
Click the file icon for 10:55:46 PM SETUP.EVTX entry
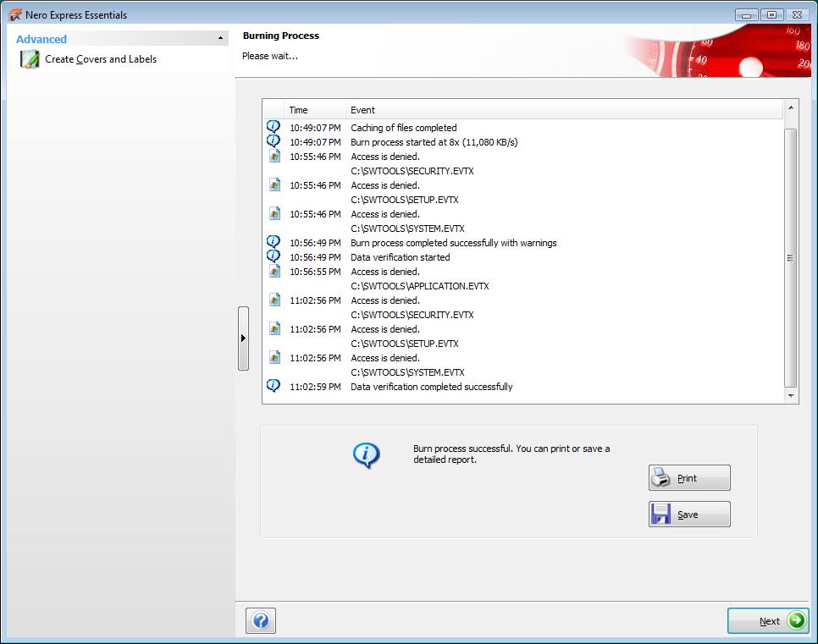[274, 184]
